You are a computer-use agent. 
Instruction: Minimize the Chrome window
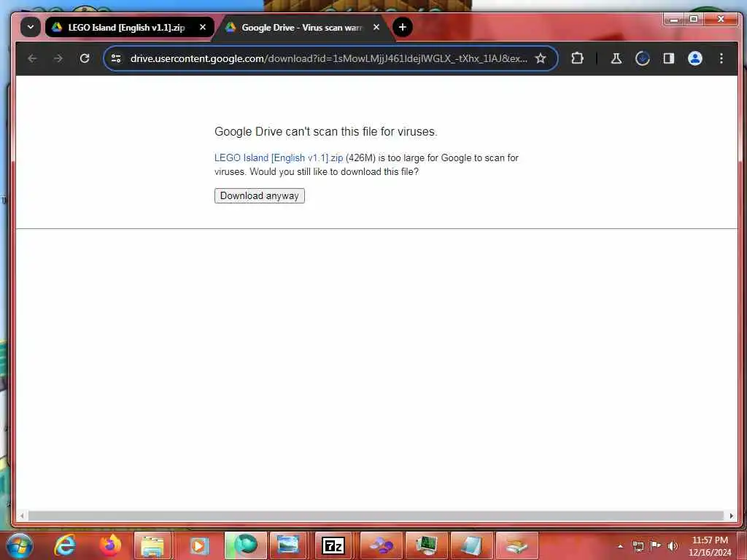tap(673, 20)
